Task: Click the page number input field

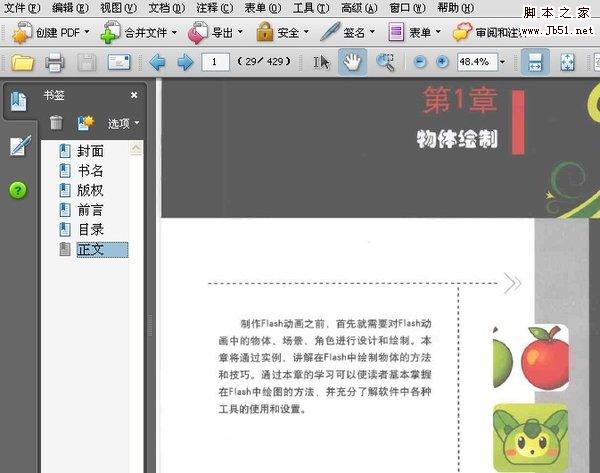Action: point(215,62)
